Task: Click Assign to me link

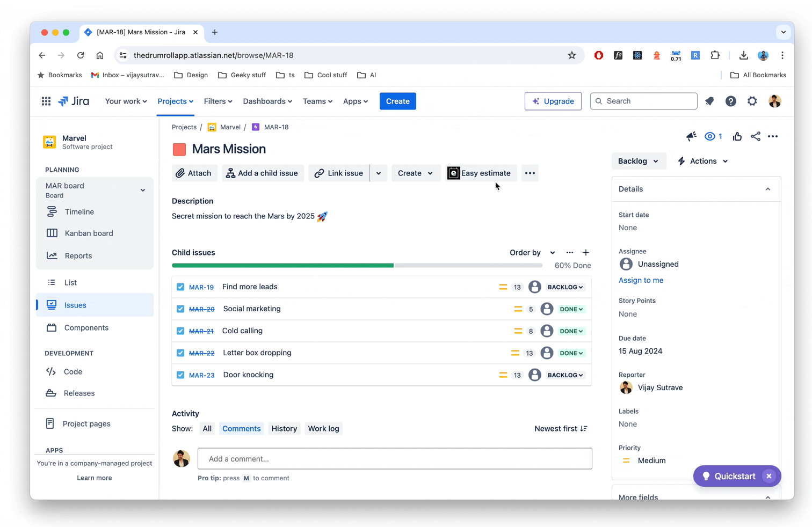Action: (x=641, y=280)
